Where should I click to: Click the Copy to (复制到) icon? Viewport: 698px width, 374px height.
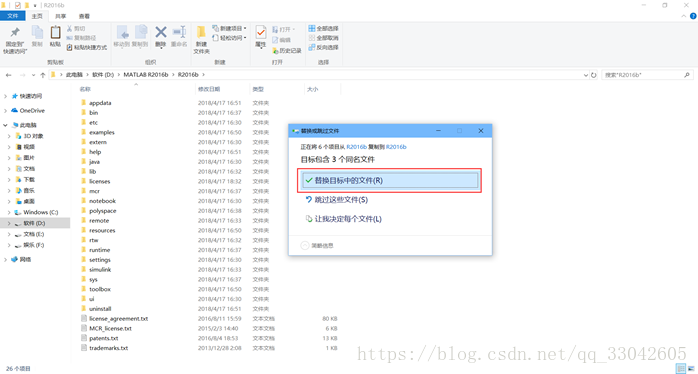[x=141, y=33]
